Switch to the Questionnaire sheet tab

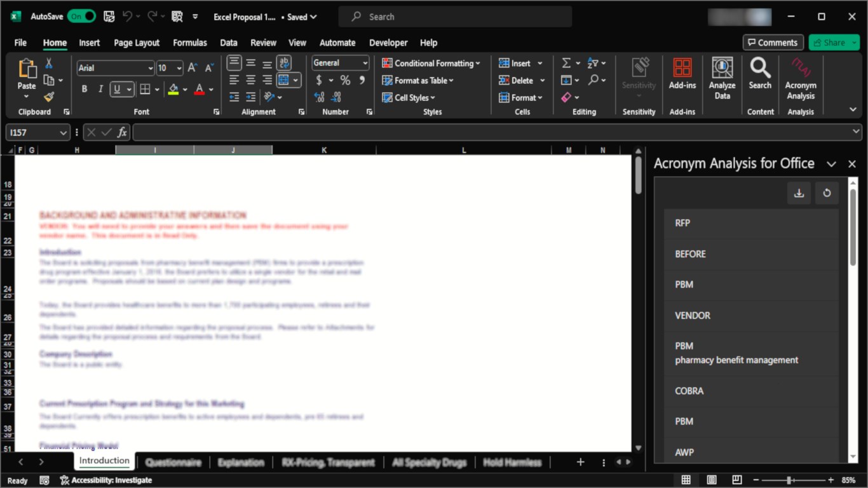tap(173, 462)
